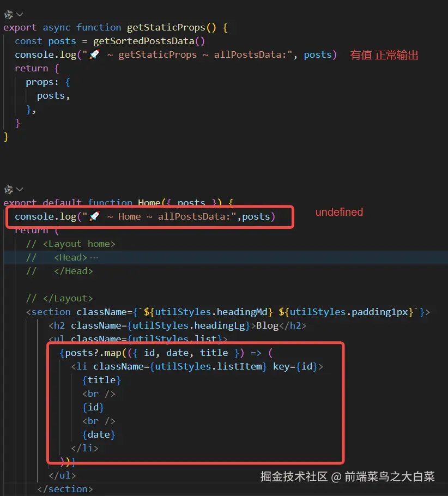Image resolution: width=448 pixels, height=496 pixels.
Task: Click the {title} expression inside li
Action: pos(101,380)
